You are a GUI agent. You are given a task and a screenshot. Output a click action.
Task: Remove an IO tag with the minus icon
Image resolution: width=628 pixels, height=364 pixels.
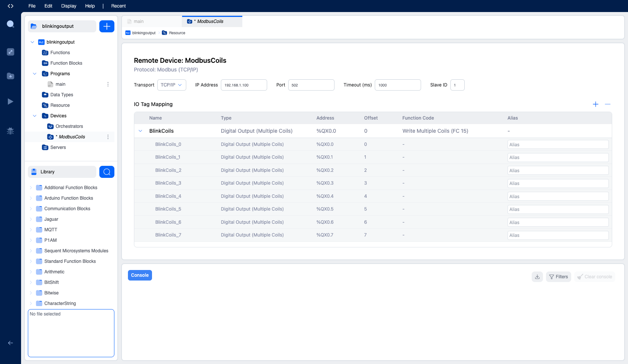[608, 104]
